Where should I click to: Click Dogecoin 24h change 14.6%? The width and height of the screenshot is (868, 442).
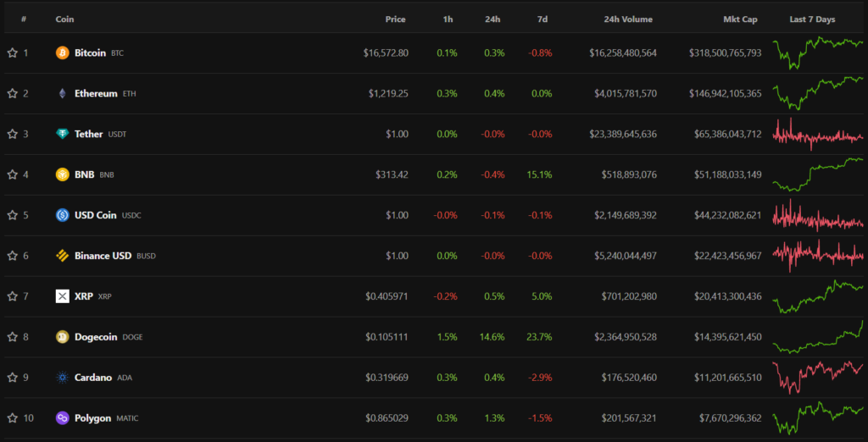[x=492, y=337]
